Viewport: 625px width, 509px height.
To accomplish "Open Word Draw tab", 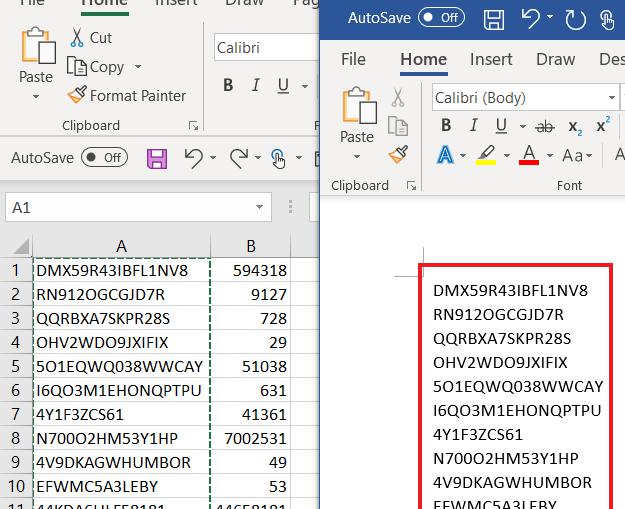I will (x=556, y=59).
